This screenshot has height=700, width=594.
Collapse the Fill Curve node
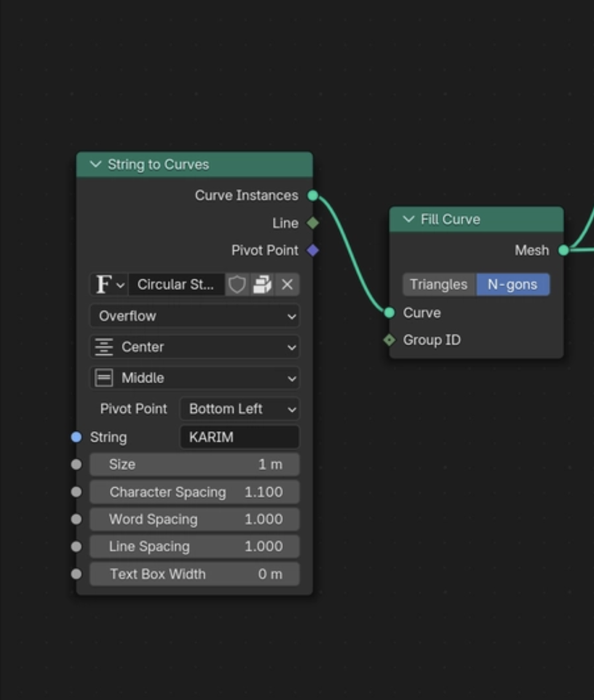click(x=408, y=219)
